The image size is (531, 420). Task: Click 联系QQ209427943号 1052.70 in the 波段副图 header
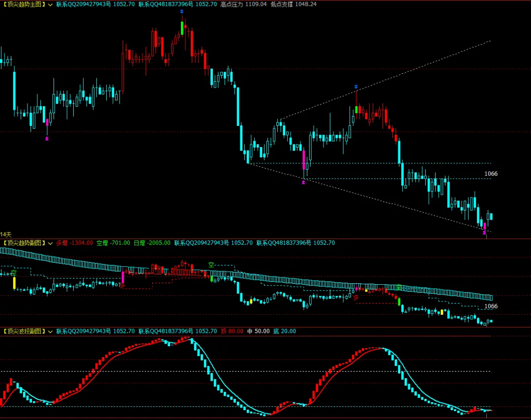coord(95,331)
